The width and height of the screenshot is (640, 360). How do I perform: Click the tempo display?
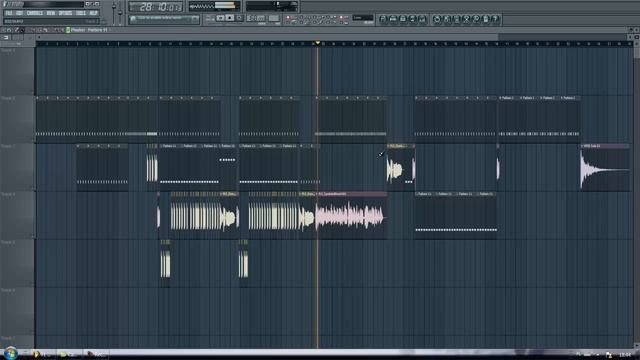coord(256,18)
